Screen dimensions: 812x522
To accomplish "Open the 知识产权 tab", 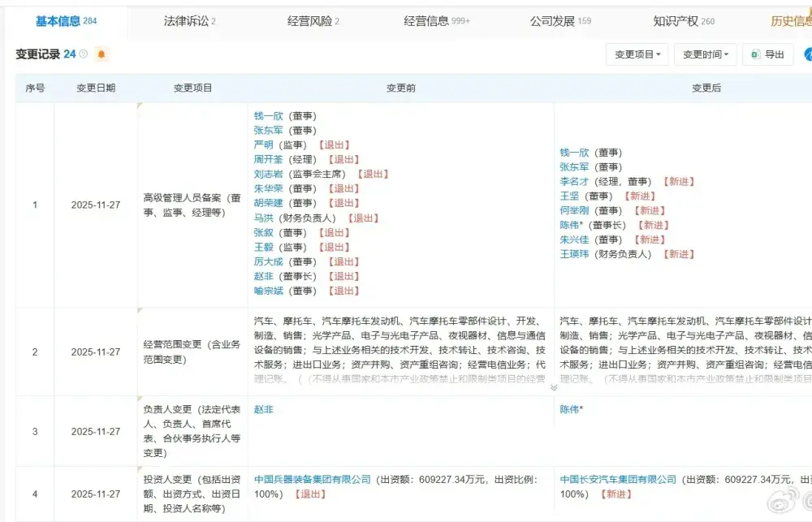I will click(x=684, y=21).
